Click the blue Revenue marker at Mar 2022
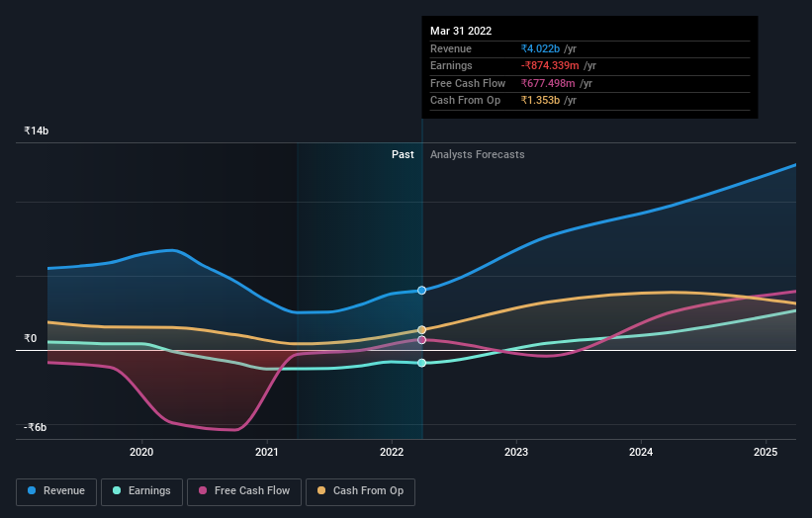Screen dimensions: 812x518 421,291
